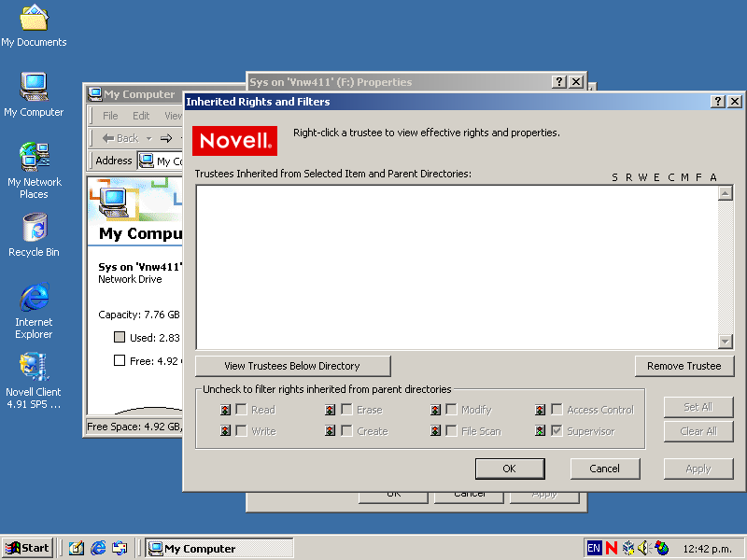This screenshot has width=747, height=560.
Task: Click the traffic light icon beside Read
Action: click(225, 410)
